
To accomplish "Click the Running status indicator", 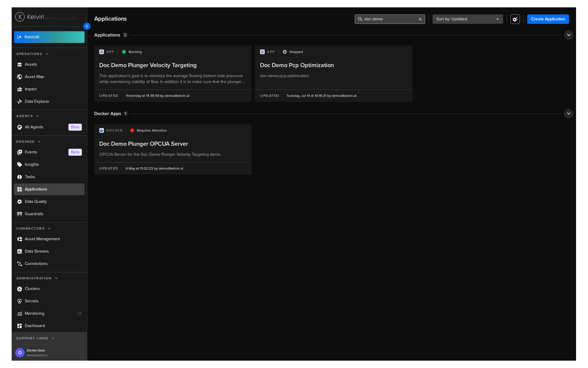I will (x=132, y=52).
